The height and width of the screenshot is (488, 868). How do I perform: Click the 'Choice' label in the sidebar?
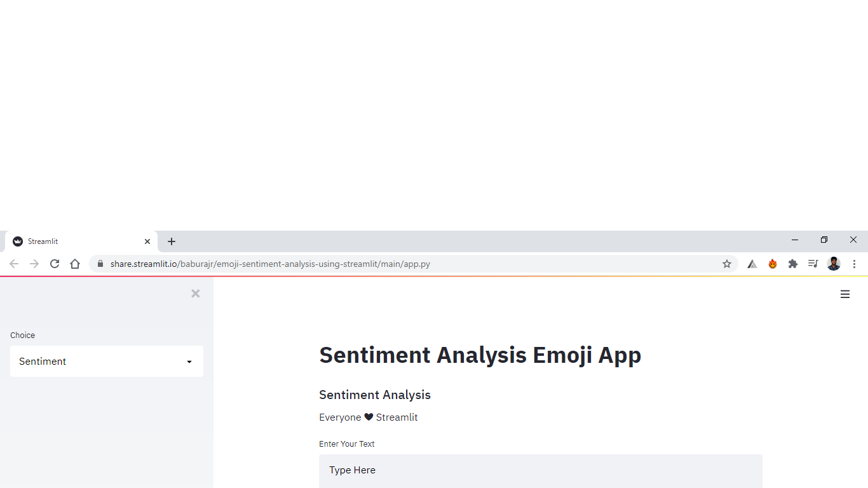[22, 335]
